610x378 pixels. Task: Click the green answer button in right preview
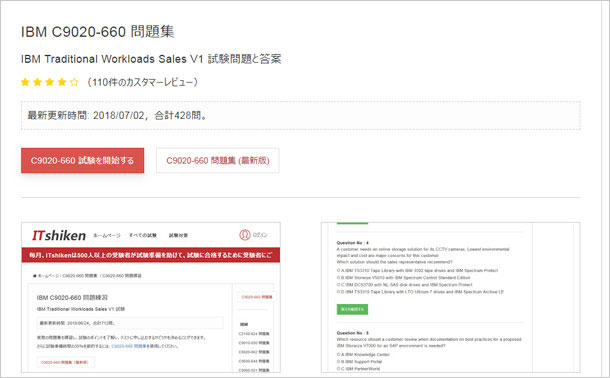click(352, 309)
